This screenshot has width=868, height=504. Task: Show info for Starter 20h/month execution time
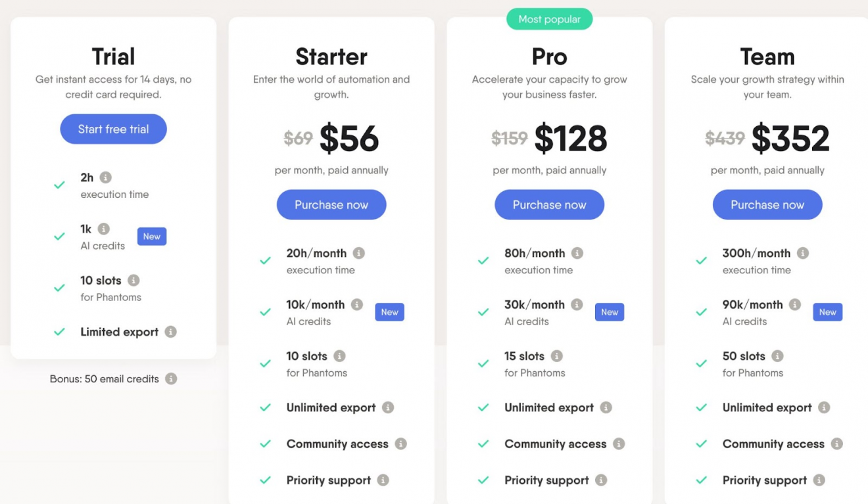(x=358, y=253)
